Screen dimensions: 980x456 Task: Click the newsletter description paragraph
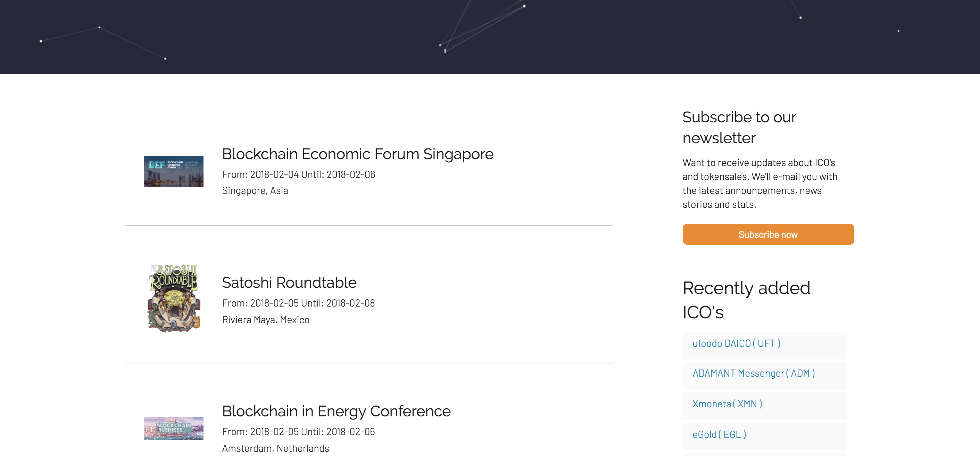(x=759, y=184)
